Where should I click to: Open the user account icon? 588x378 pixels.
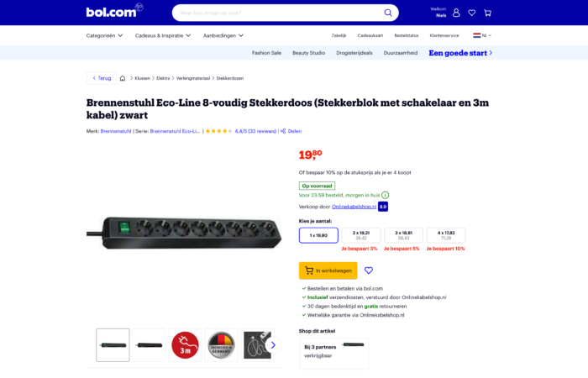click(x=456, y=13)
